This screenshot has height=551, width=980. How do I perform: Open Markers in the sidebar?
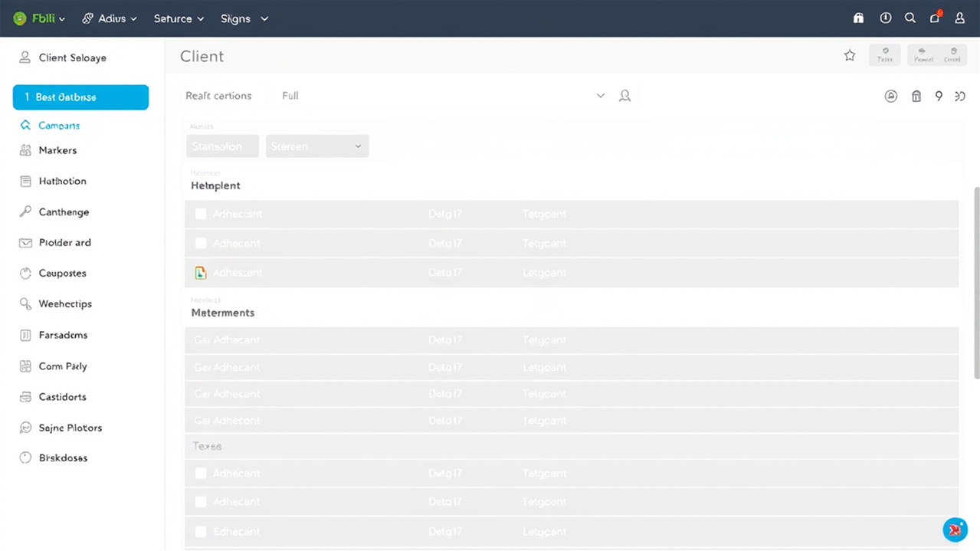[x=57, y=151]
